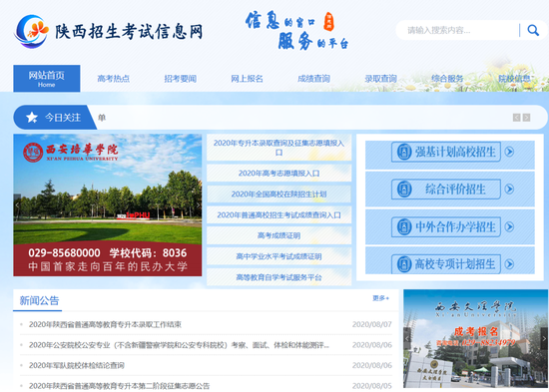Click the 西安培华学院 banner image
The width and height of the screenshot is (549, 392).
click(108, 205)
